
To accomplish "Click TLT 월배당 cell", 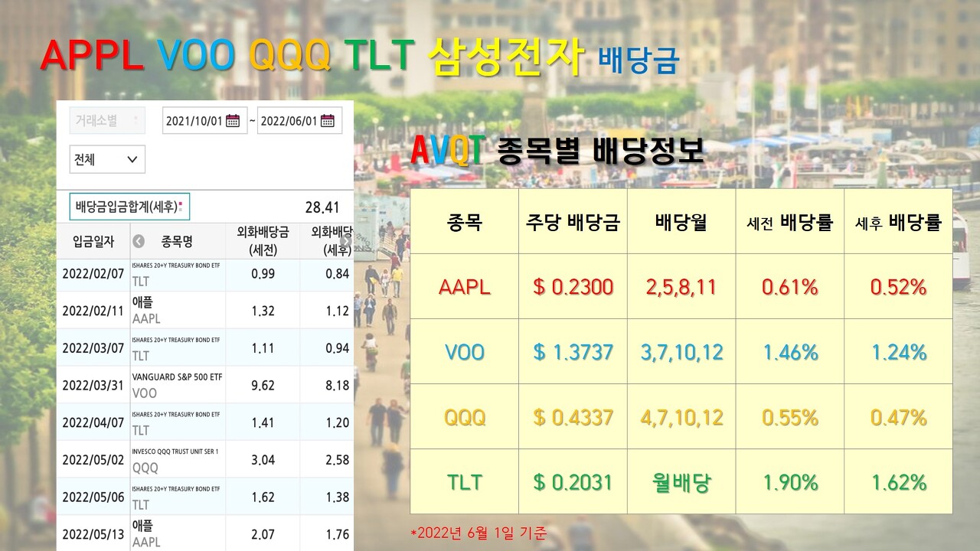I will 681,482.
